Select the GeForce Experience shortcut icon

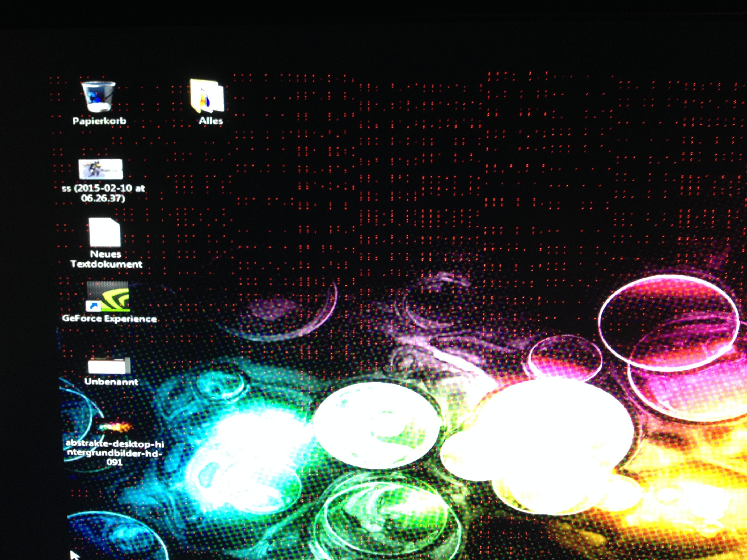108,296
